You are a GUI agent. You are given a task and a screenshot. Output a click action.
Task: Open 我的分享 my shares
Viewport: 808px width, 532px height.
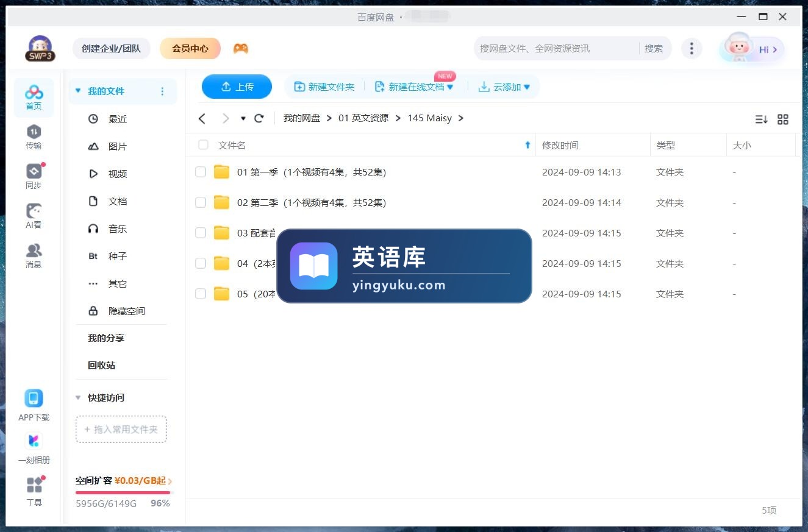(106, 338)
